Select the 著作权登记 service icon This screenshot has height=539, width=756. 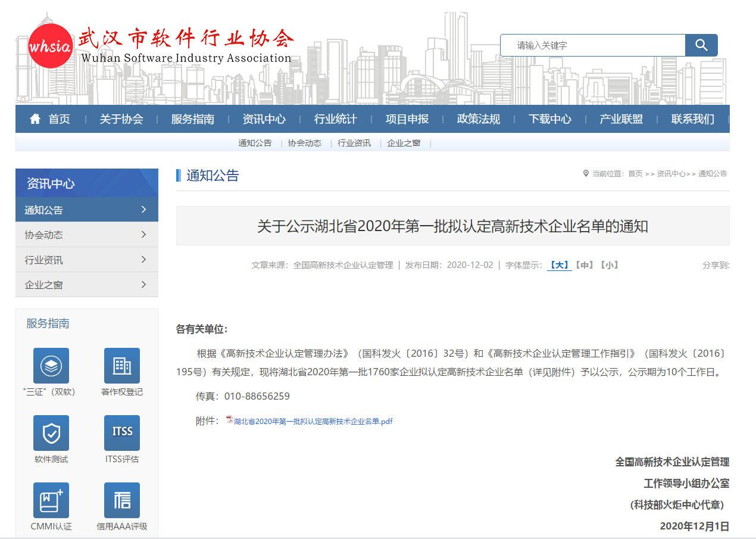pyautogui.click(x=122, y=365)
